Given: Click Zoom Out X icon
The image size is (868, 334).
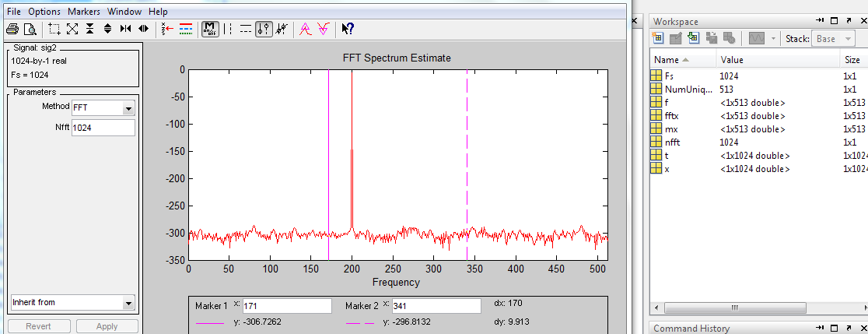Looking at the screenshot, I should coord(143,29).
